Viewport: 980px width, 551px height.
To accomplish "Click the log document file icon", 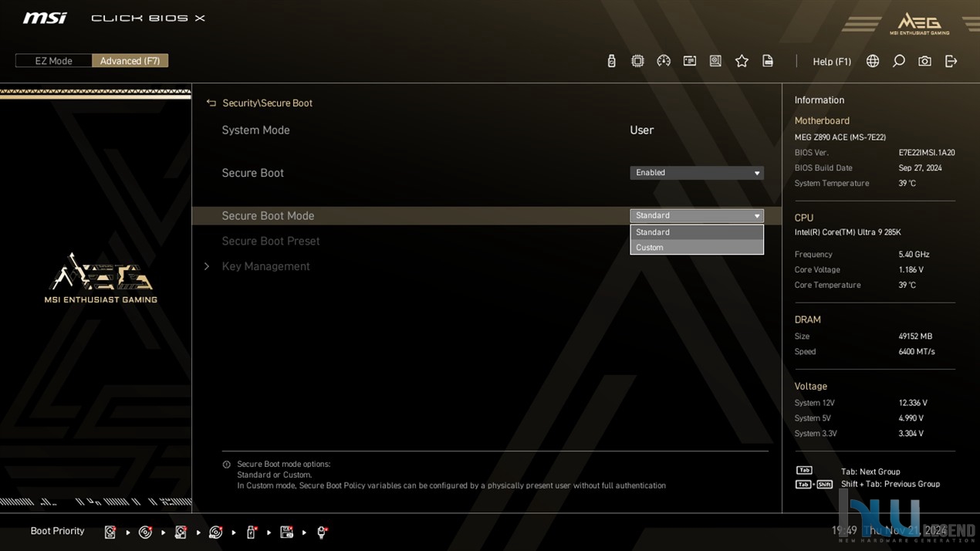I will pos(768,61).
